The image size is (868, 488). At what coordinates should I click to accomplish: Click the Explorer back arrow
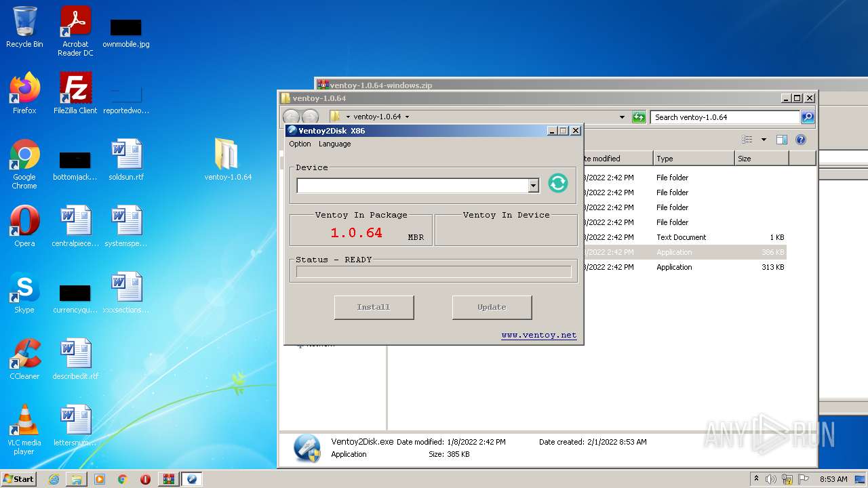tap(291, 117)
